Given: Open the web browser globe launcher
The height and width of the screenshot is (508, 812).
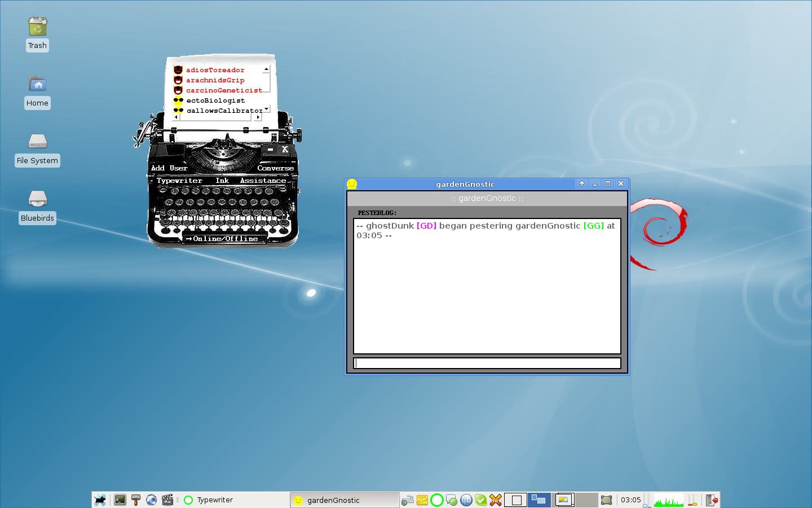Looking at the screenshot, I should click(151, 500).
